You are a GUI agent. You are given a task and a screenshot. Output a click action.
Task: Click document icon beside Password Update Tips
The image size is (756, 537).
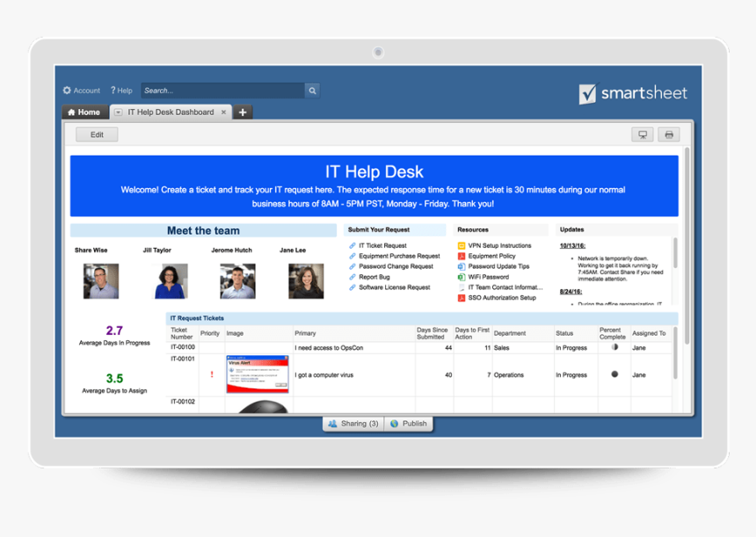coord(462,266)
